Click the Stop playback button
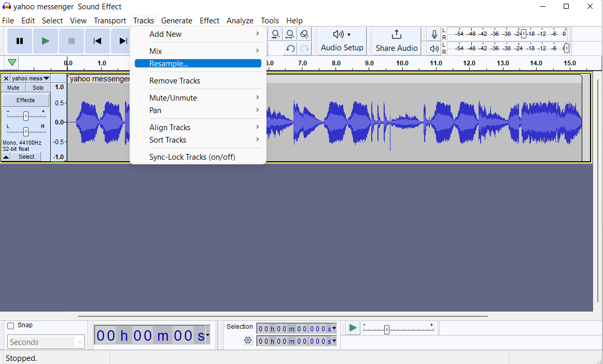Viewport: 603px width, 364px height. [72, 41]
